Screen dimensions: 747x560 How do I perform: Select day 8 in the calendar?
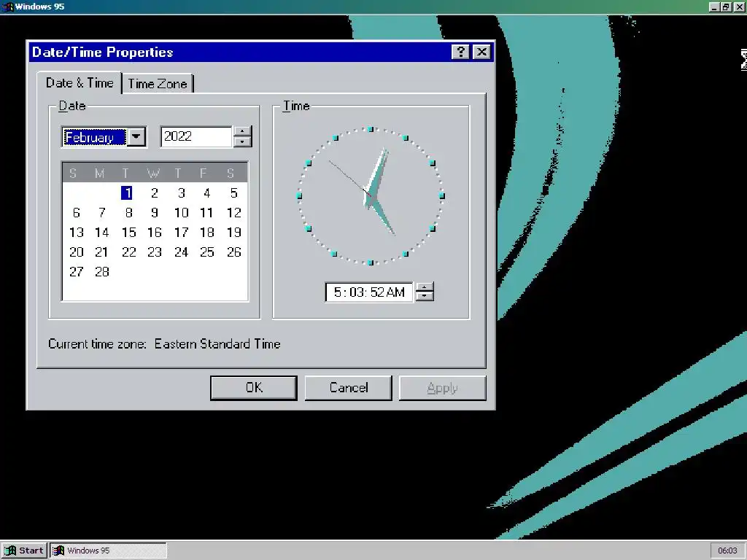tap(128, 212)
